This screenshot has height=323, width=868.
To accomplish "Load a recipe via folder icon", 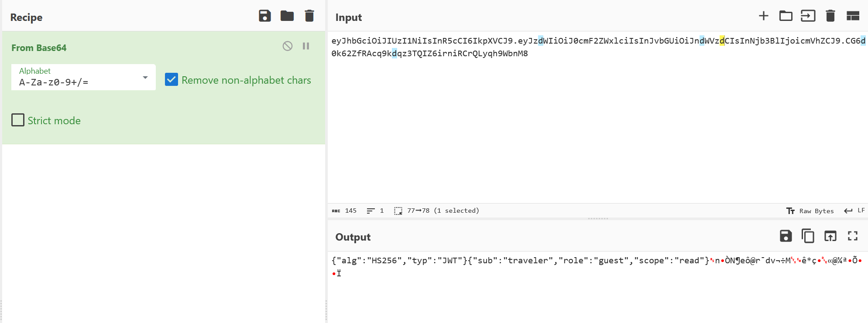I will click(287, 16).
